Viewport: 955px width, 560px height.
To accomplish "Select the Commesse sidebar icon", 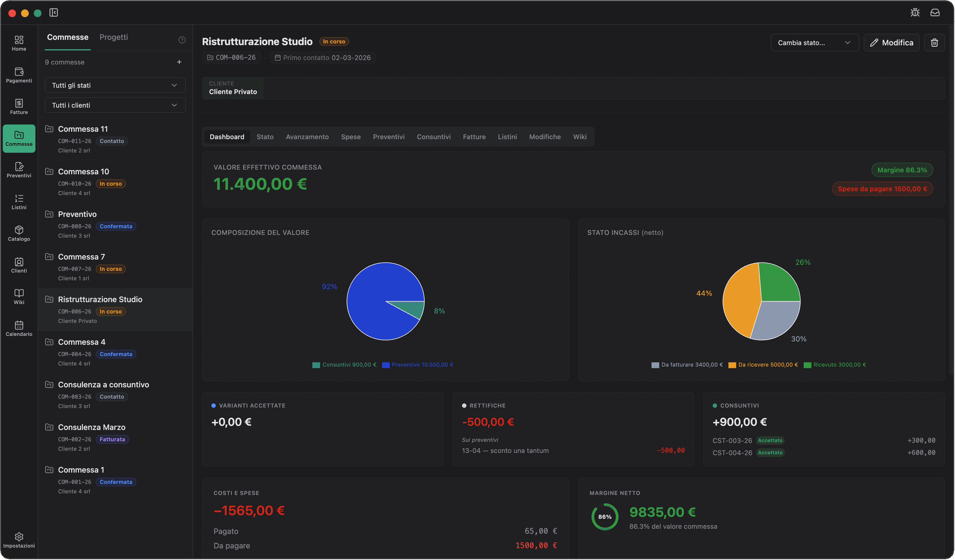I will (x=19, y=139).
